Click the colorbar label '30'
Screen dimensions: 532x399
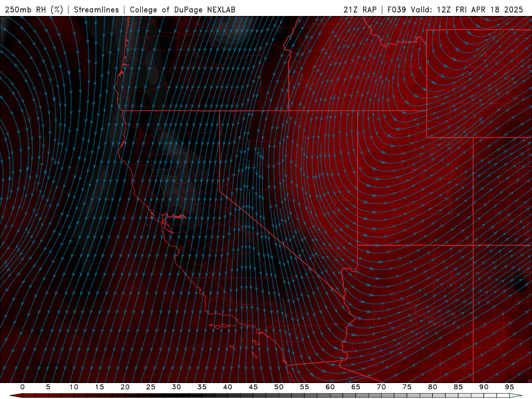176,387
